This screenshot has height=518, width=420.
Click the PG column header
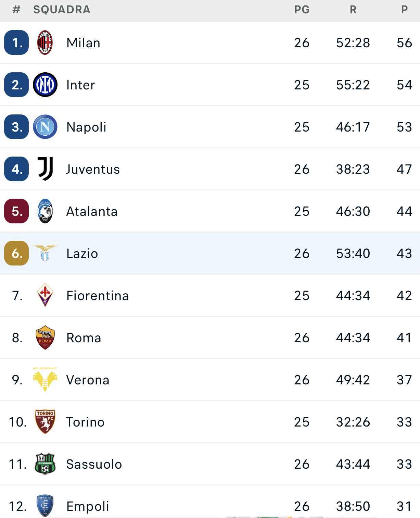(302, 10)
